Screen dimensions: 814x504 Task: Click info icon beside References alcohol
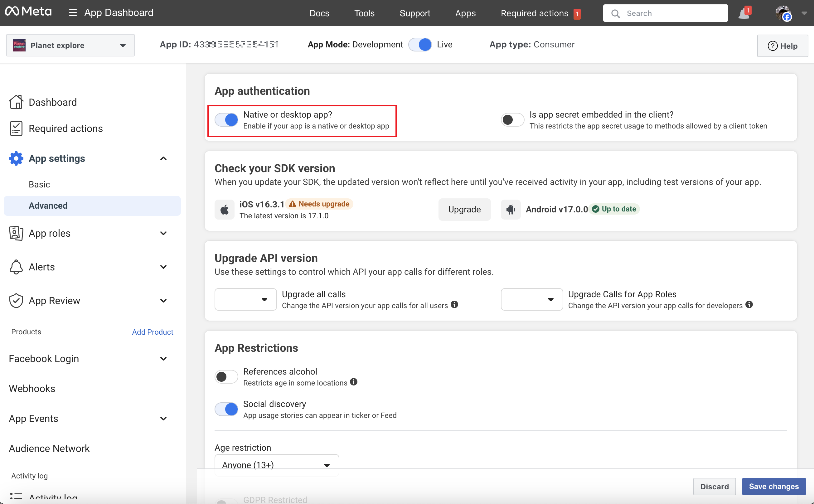[x=354, y=382]
